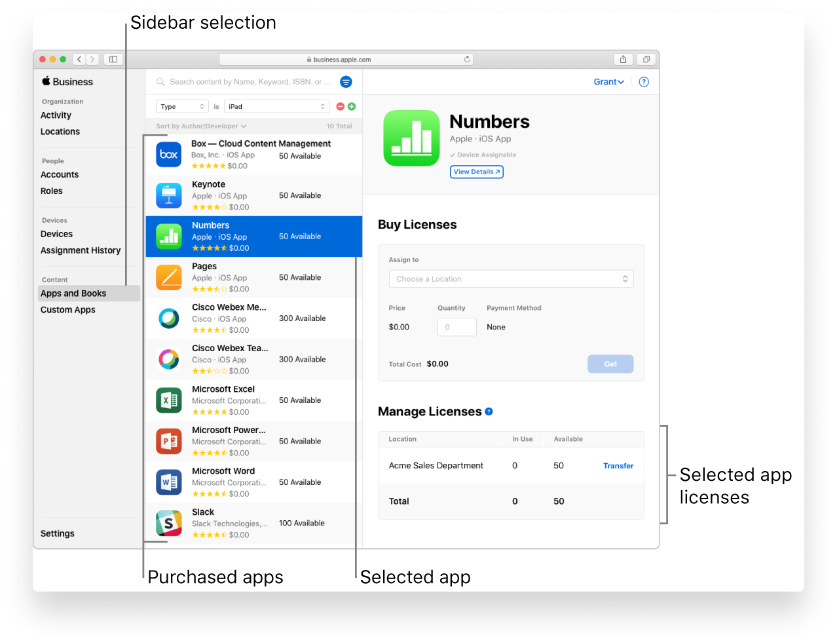This screenshot has height=644, width=837.
Task: Click the Quantity input field
Action: pyautogui.click(x=456, y=327)
